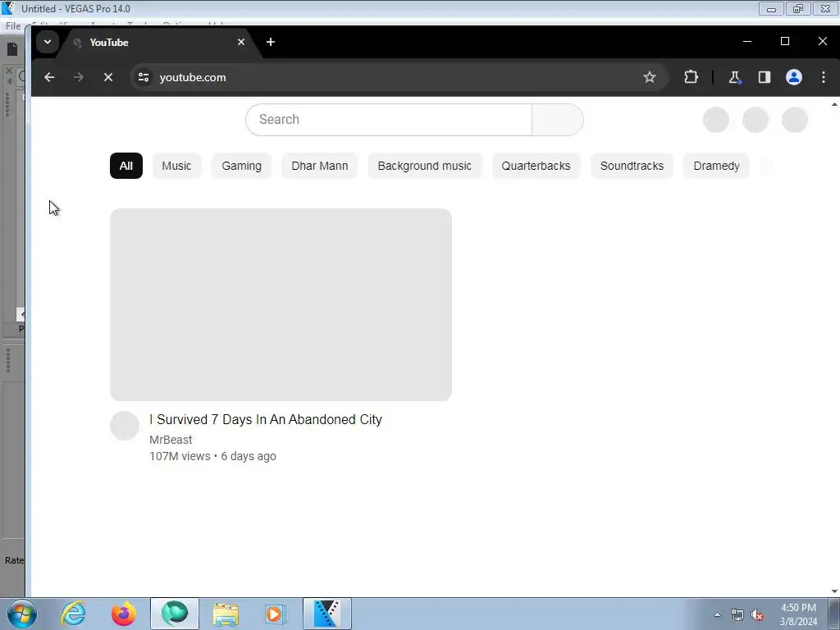Image resolution: width=840 pixels, height=630 pixels.
Task: Open Windows Explorer from the taskbar
Action: coord(226,614)
